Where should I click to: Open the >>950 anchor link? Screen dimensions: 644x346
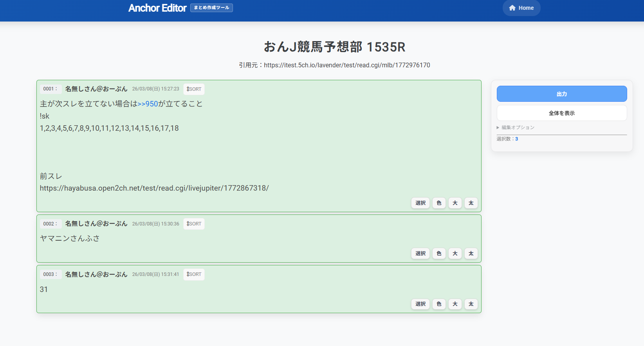[x=148, y=104]
